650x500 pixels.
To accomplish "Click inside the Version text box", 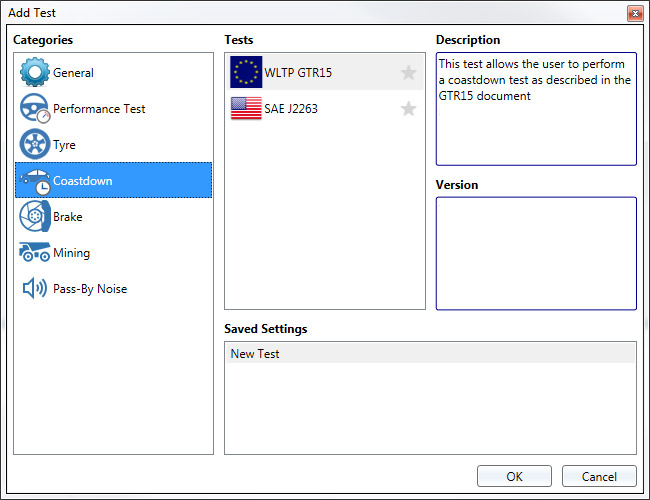I will pos(536,253).
